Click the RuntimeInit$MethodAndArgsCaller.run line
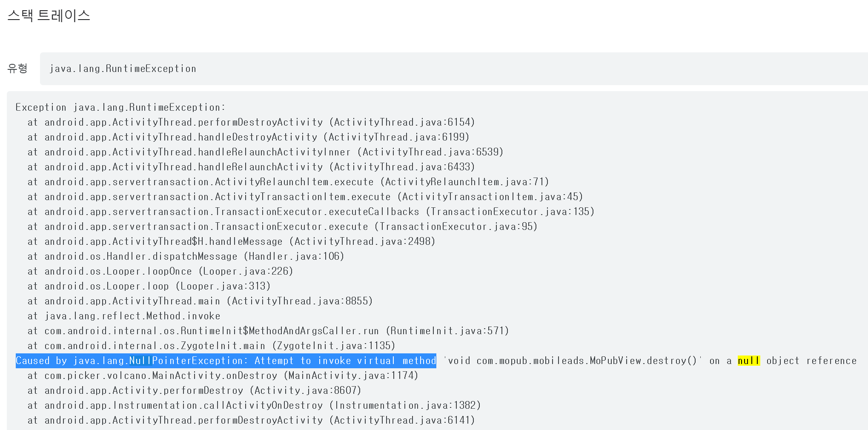868x430 pixels. pyautogui.click(x=268, y=331)
